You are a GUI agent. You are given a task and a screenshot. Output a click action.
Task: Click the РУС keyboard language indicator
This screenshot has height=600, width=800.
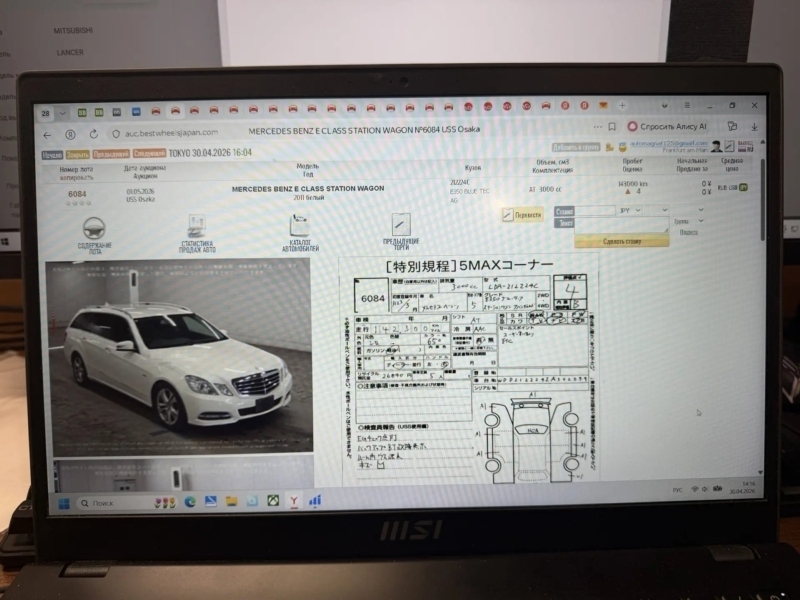(x=678, y=490)
